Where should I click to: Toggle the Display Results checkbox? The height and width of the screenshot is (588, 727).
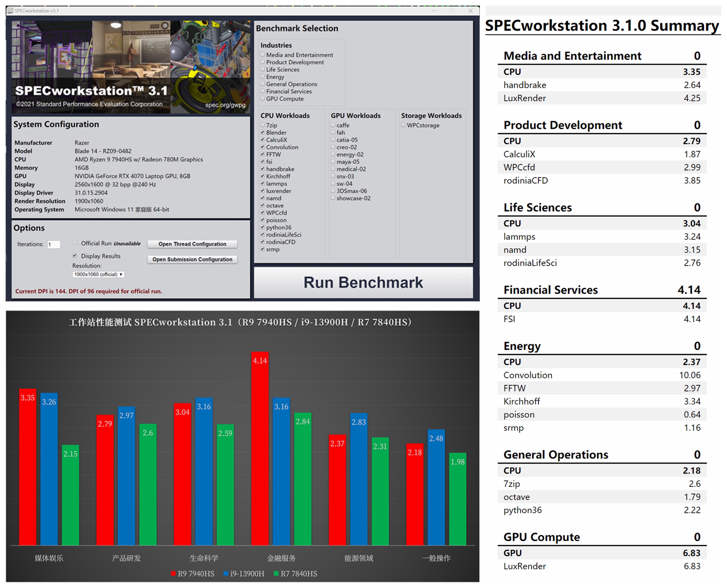75,256
